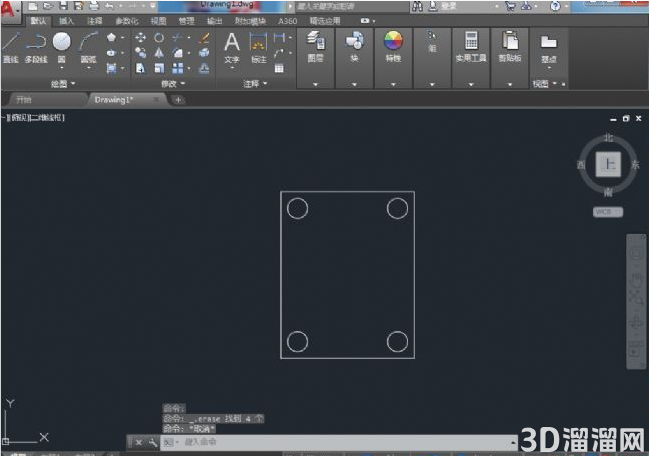Open the Trim tool dropdown arrow
Image resolution: width=649 pixels, height=456 pixels.
[x=189, y=38]
